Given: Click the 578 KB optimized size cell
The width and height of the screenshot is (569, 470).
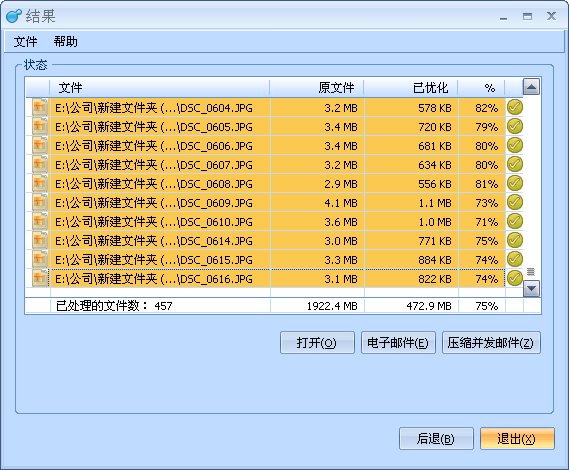Looking at the screenshot, I should point(412,108).
